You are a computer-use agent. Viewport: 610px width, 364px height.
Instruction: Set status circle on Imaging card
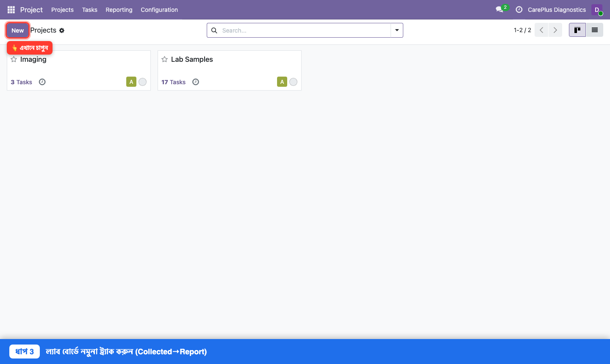143,82
